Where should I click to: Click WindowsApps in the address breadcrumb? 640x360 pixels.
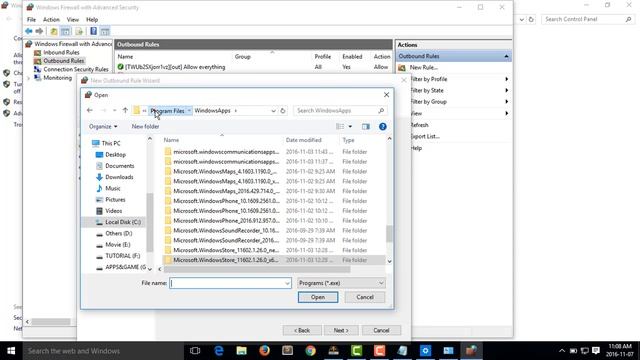212,111
